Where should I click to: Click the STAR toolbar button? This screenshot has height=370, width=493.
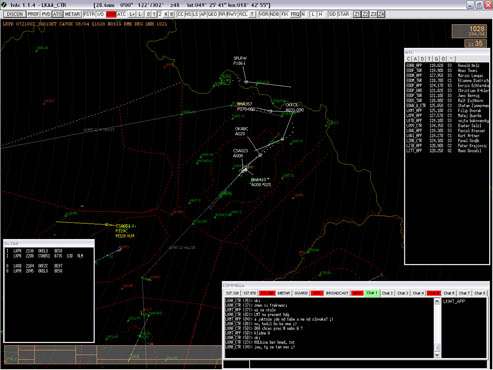click(x=343, y=14)
